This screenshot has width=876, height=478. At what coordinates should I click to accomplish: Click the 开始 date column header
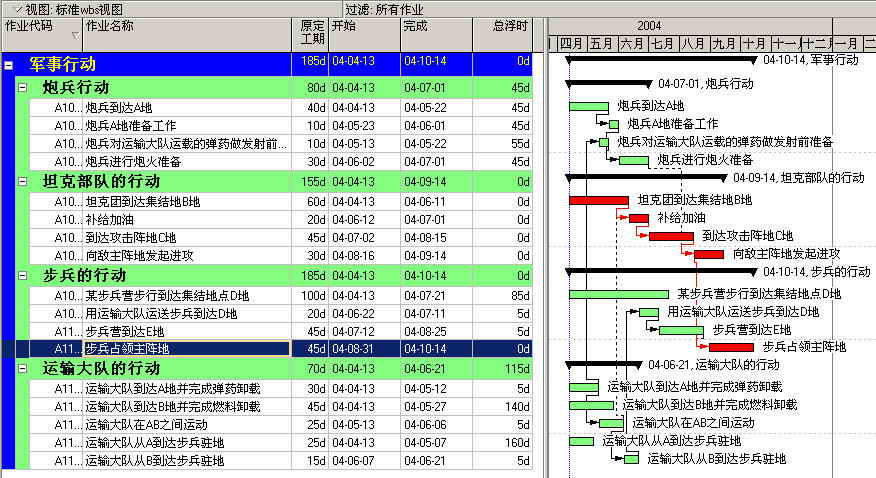point(364,26)
